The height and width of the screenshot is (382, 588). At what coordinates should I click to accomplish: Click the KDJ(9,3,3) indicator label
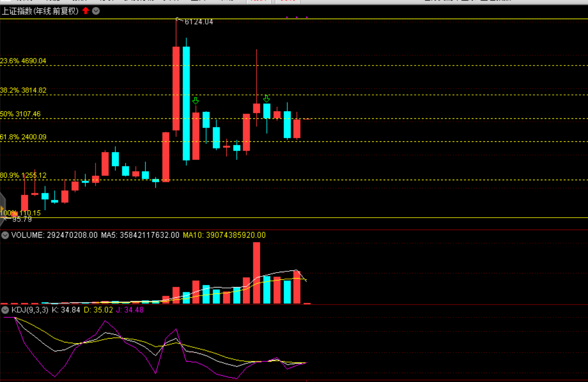[30, 310]
